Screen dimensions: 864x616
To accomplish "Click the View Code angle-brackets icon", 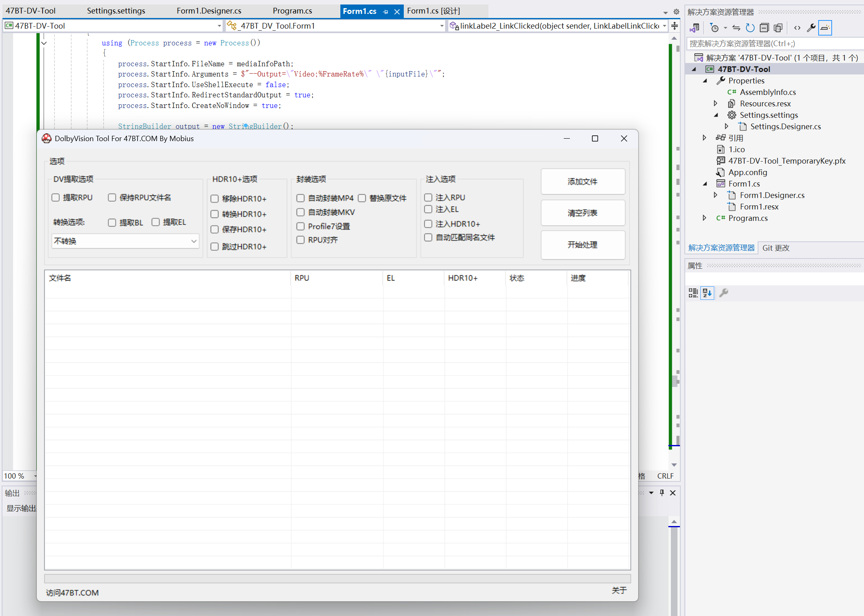I will tap(797, 28).
